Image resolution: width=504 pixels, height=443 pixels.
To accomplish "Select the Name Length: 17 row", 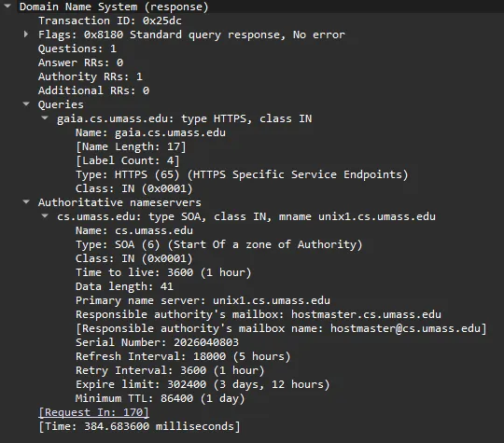I will (131, 146).
